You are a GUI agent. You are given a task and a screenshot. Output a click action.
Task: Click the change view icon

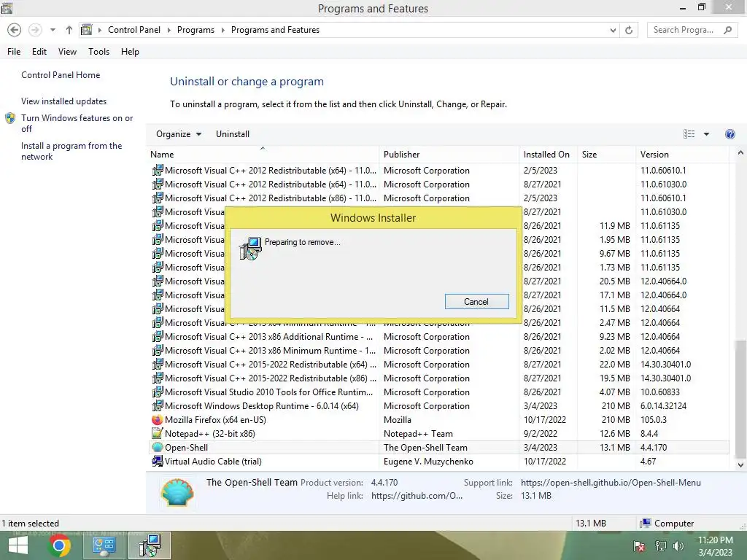tap(689, 134)
